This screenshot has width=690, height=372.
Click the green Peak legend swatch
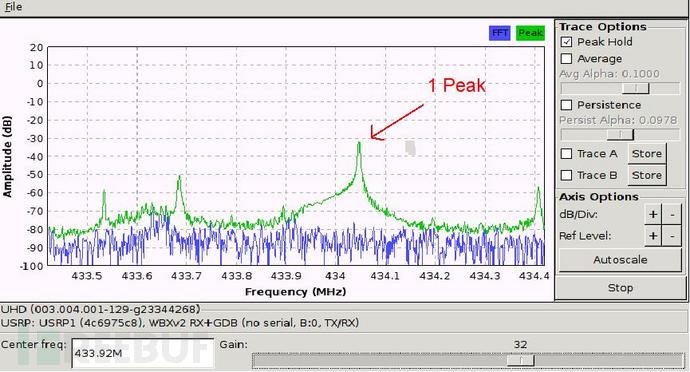530,33
